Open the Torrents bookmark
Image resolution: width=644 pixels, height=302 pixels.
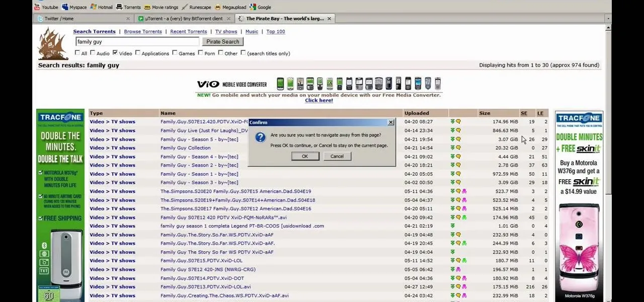point(128,7)
